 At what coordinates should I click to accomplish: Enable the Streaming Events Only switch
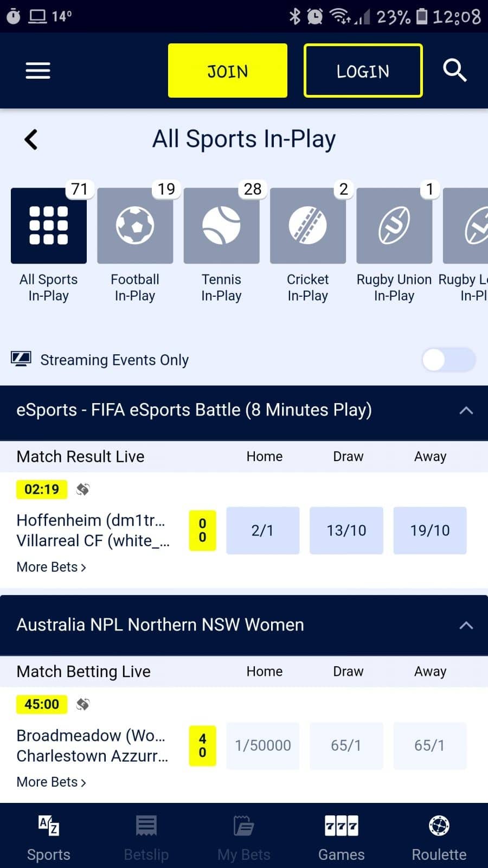coord(448,360)
